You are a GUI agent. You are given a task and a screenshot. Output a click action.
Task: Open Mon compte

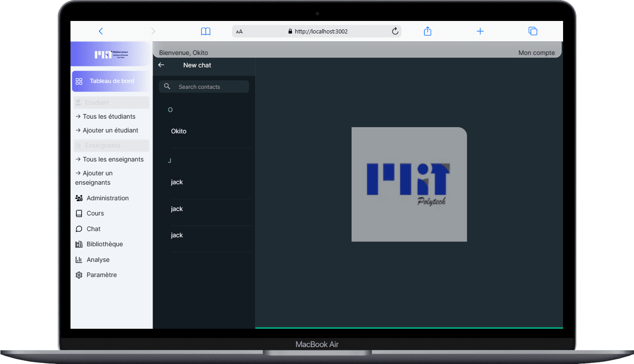pos(537,53)
